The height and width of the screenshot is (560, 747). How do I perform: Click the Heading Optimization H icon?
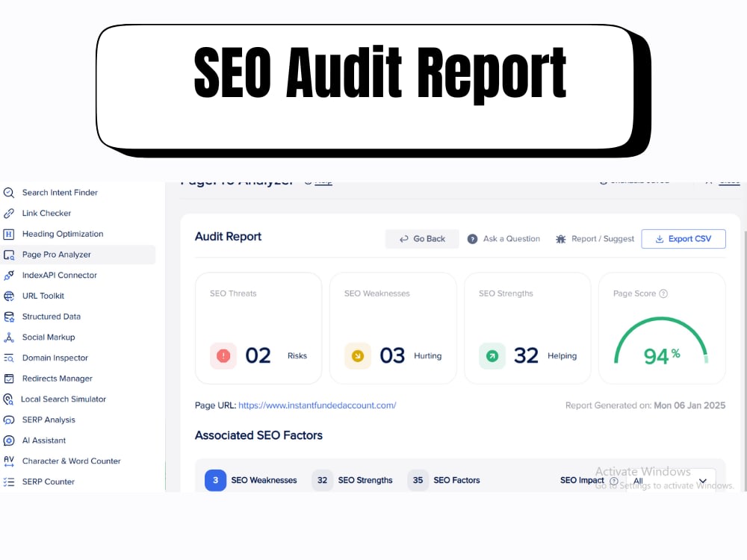point(8,234)
